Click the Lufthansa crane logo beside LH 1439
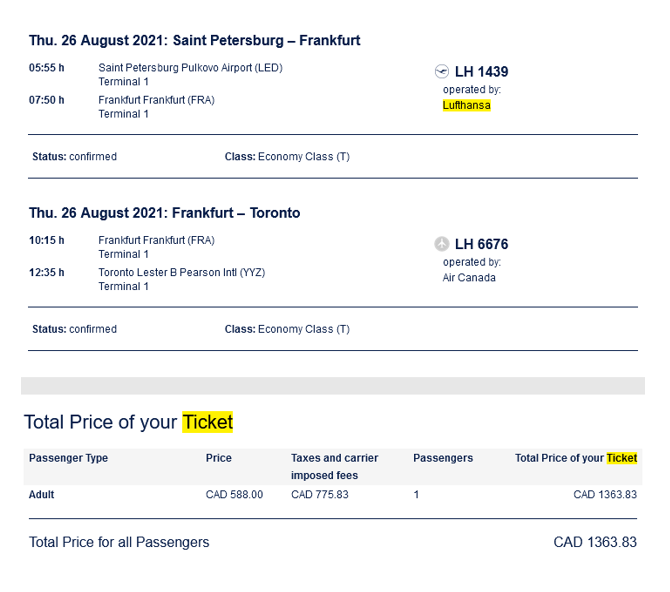 pyautogui.click(x=442, y=71)
